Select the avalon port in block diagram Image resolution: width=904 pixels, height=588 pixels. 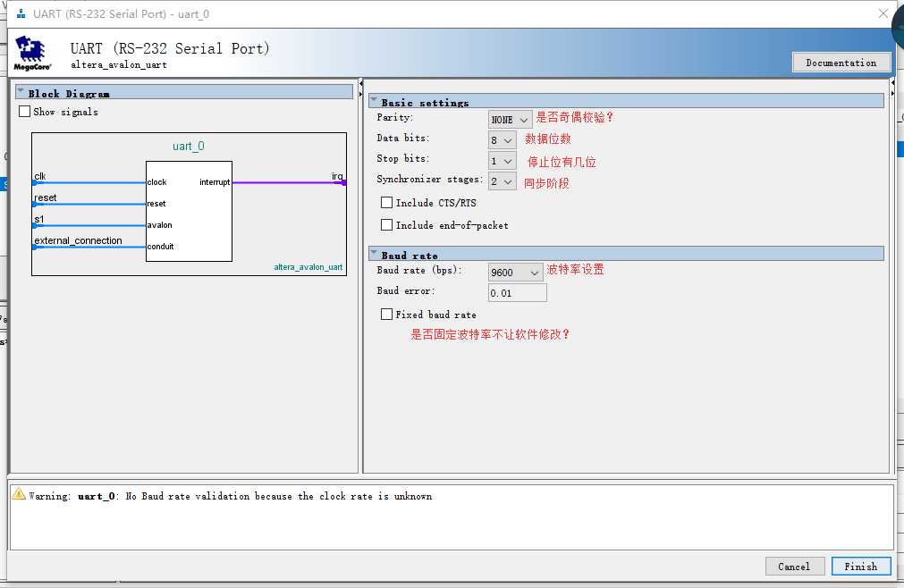pos(160,224)
